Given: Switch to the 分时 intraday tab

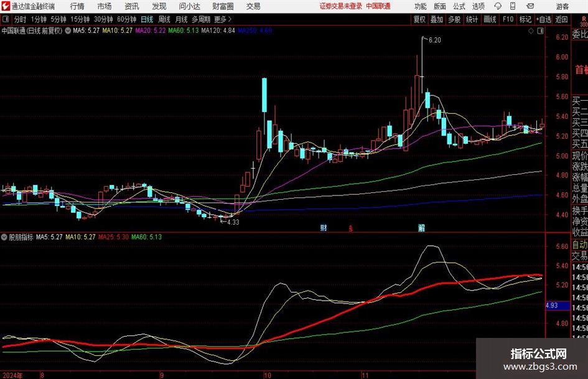Looking at the screenshot, I should 20,19.
